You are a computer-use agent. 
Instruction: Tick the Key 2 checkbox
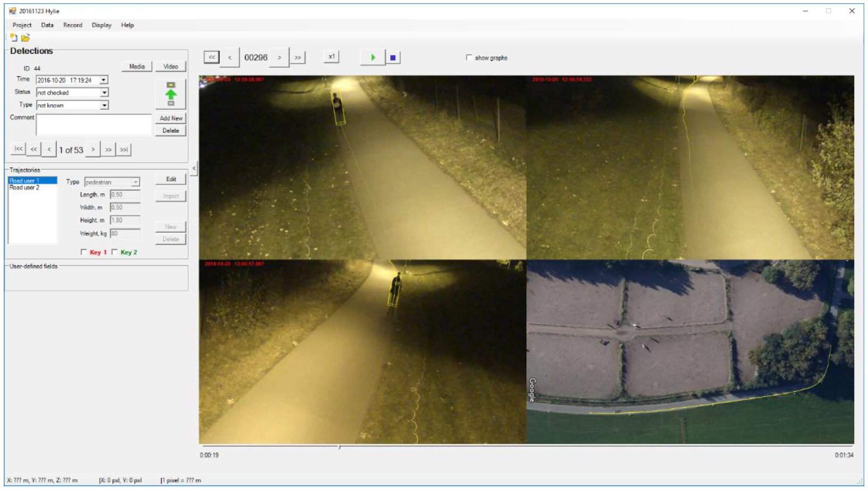[x=114, y=252]
